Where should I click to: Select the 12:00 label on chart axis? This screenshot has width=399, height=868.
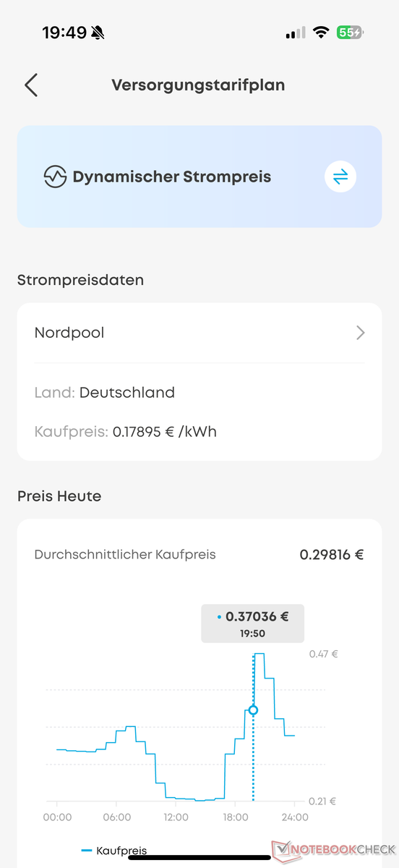click(176, 817)
